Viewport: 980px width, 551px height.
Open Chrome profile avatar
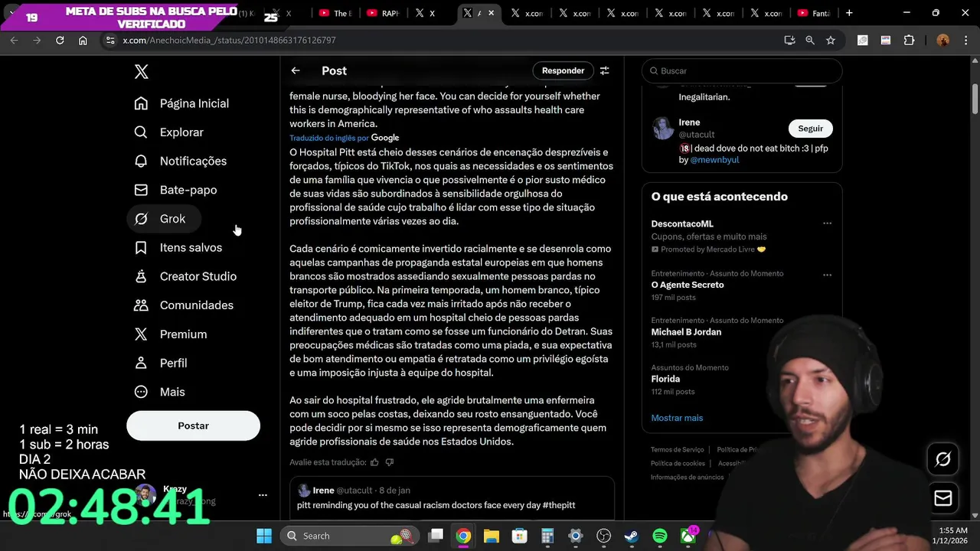click(942, 40)
